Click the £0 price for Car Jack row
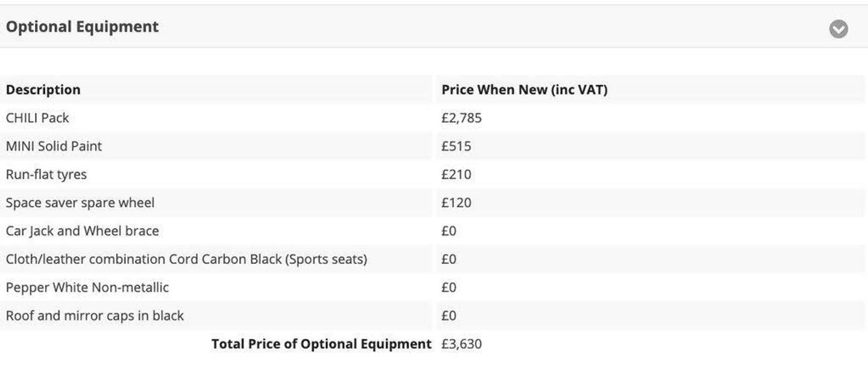 point(449,231)
